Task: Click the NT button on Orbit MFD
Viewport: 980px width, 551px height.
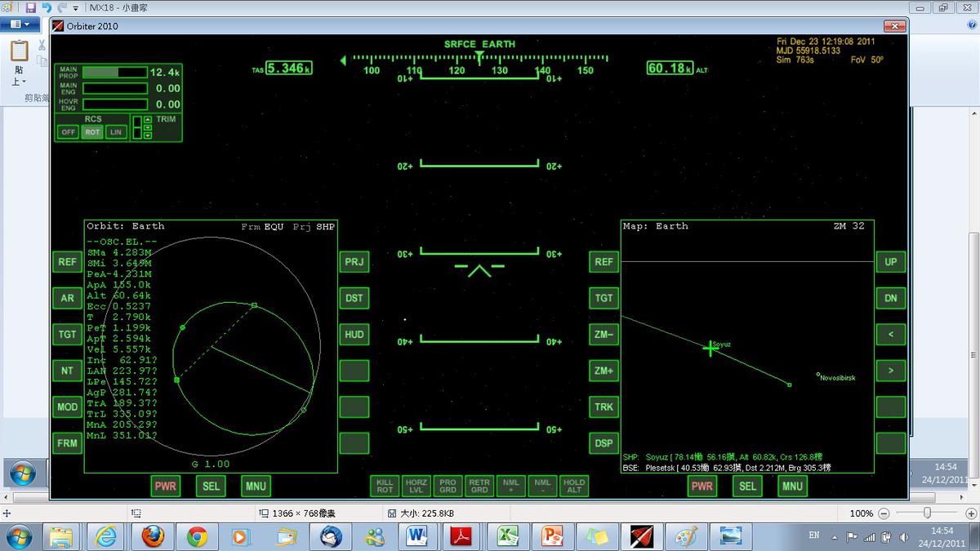Action: click(x=67, y=371)
